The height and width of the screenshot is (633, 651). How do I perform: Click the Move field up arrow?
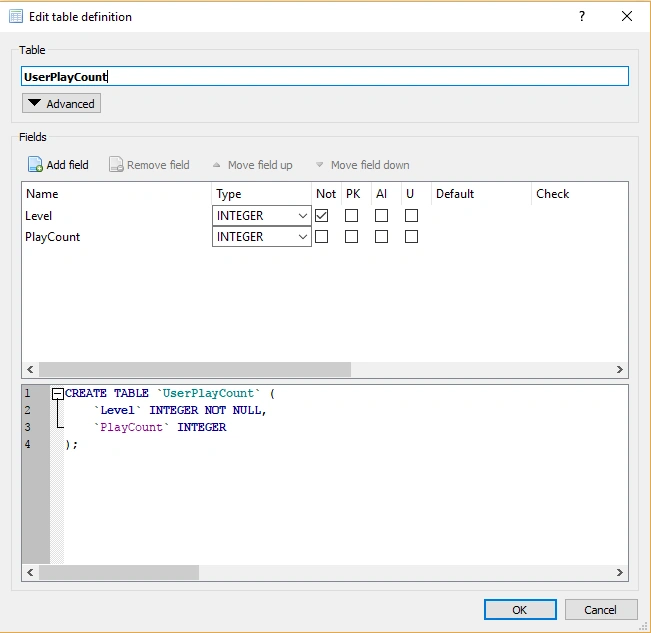[x=216, y=165]
